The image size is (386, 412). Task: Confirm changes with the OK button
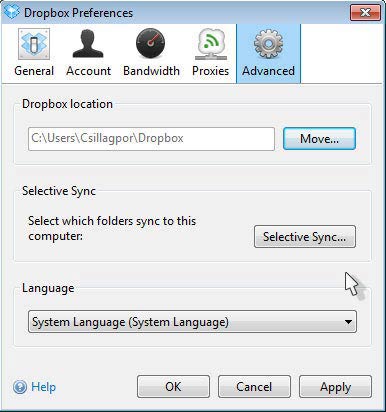point(173,387)
